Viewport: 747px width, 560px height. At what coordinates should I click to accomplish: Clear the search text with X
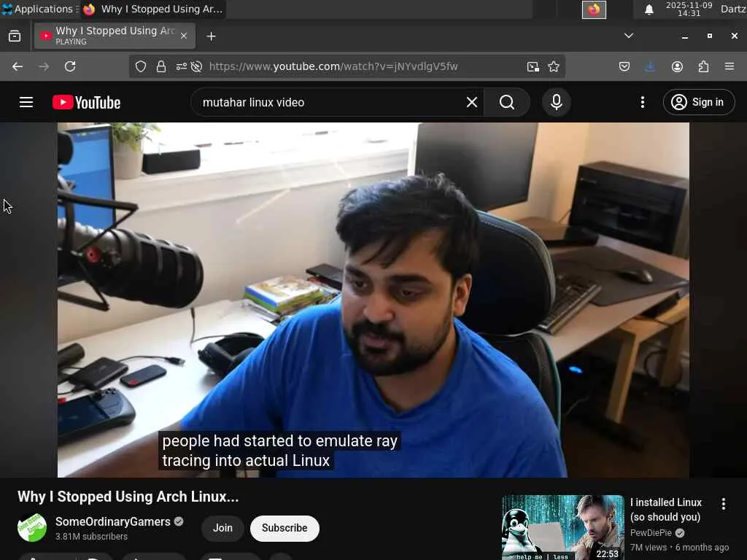tap(472, 102)
